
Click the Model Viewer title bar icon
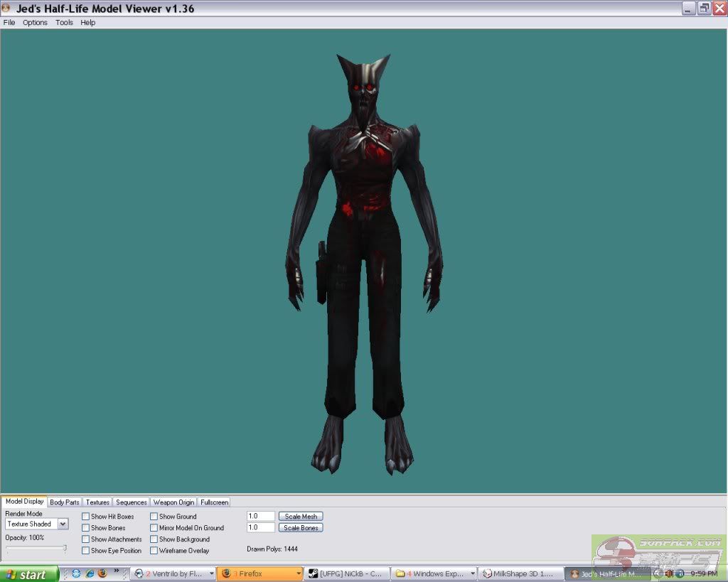[x=7, y=9]
